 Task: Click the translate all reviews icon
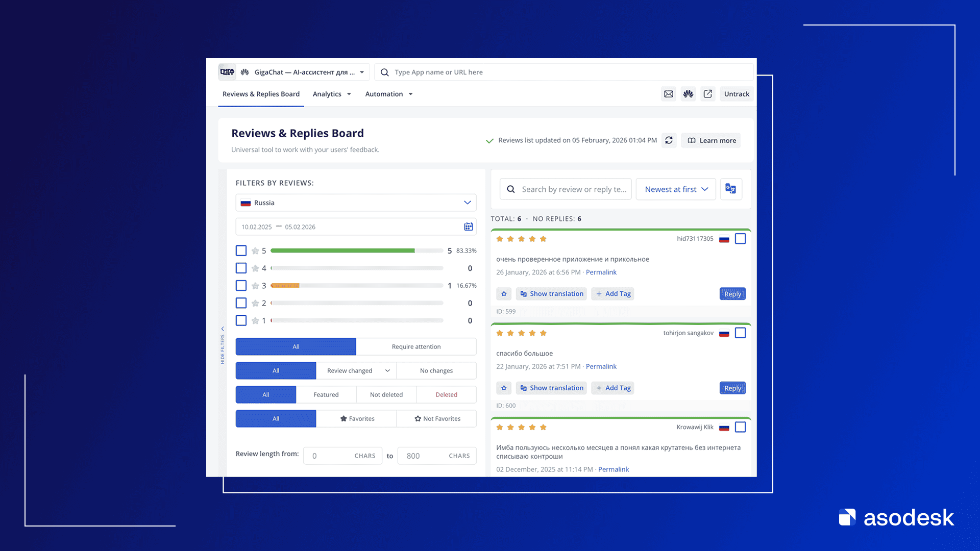(x=730, y=189)
